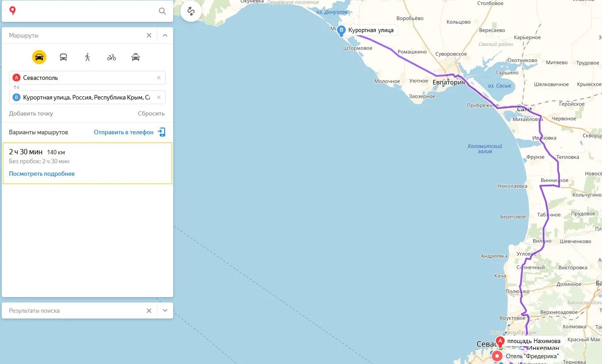Click the Саки city label on map
The height and width of the screenshot is (364, 602).
[x=524, y=109]
